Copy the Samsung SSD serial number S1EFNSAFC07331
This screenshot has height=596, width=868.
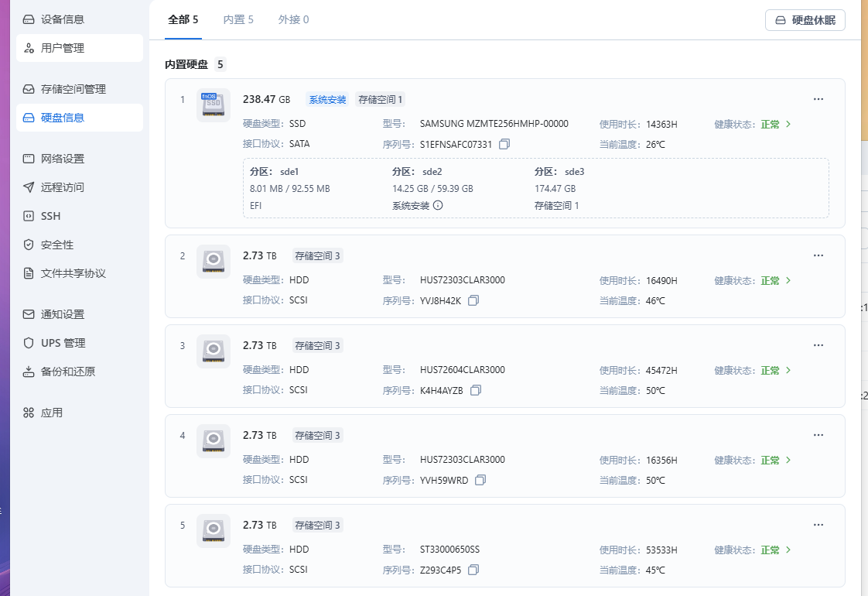point(504,144)
